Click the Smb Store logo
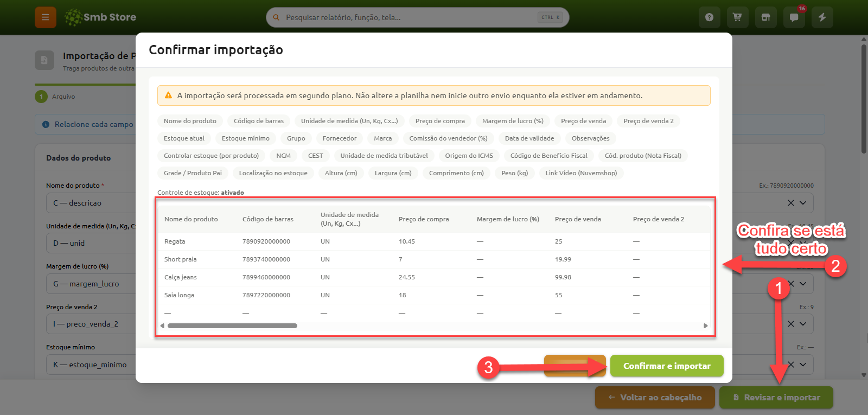Screen dimensions: 868x415 (100, 17)
